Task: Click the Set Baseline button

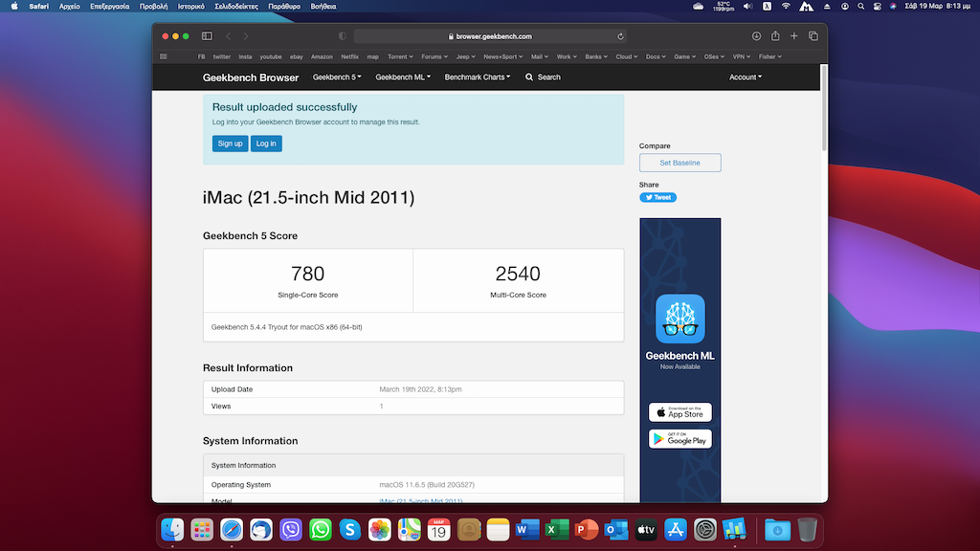Action: tap(680, 163)
